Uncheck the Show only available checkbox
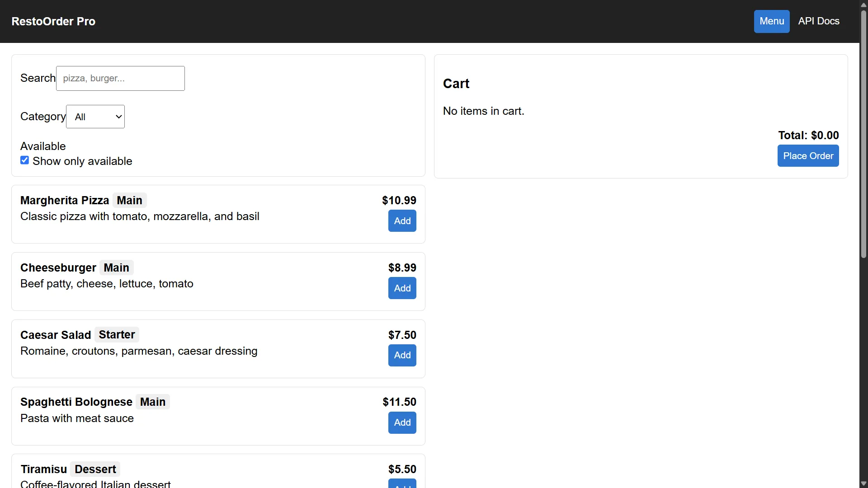The height and width of the screenshot is (488, 868). [25, 160]
